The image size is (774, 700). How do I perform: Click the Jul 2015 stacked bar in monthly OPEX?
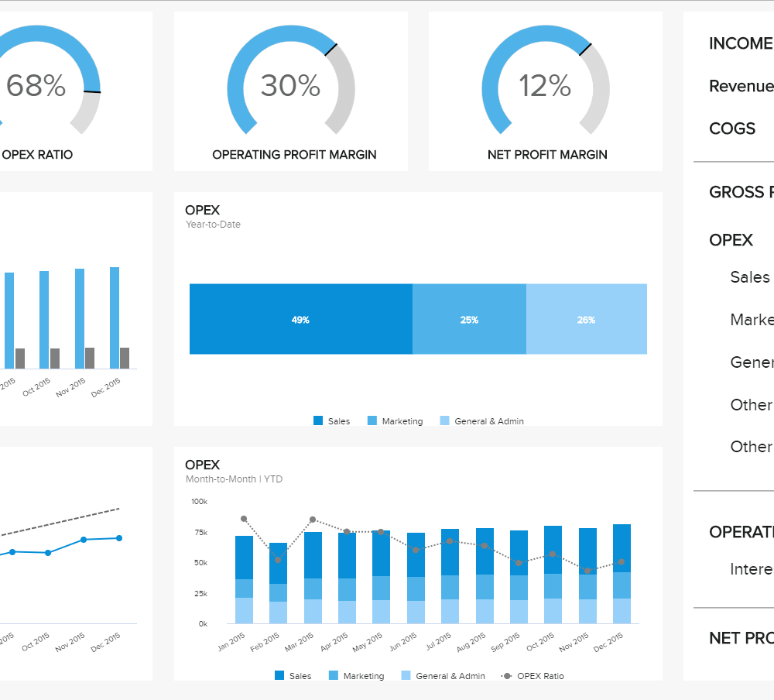[450, 576]
